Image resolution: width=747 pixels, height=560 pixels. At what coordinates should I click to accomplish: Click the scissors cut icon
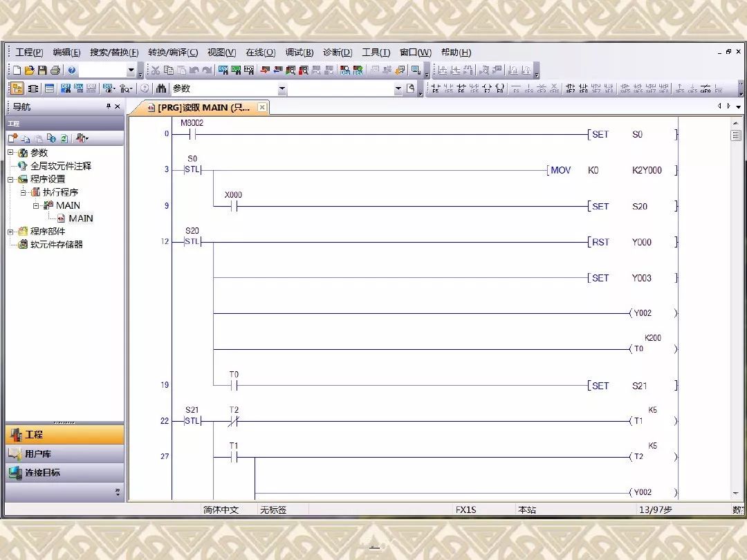click(156, 71)
